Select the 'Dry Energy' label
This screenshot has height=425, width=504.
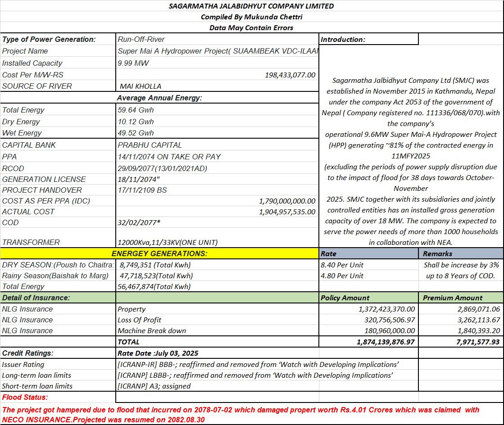click(21, 122)
